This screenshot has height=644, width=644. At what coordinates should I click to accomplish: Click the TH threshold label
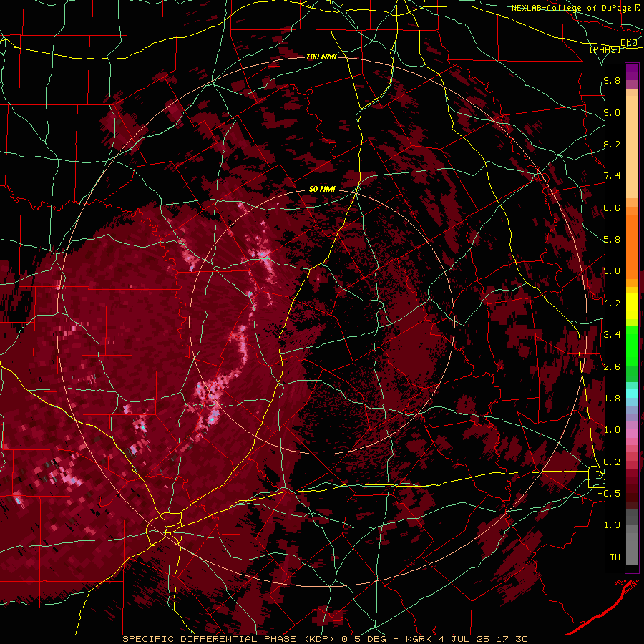click(615, 557)
